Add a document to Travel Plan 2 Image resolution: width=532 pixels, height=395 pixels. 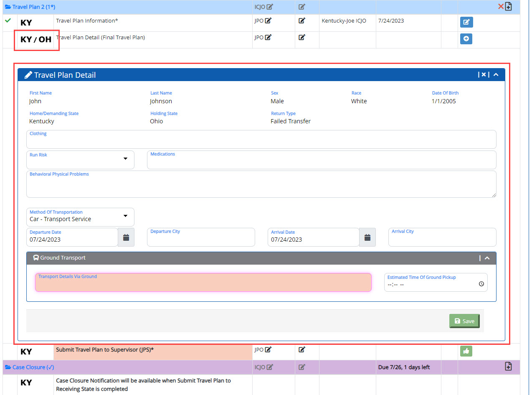(x=508, y=7)
